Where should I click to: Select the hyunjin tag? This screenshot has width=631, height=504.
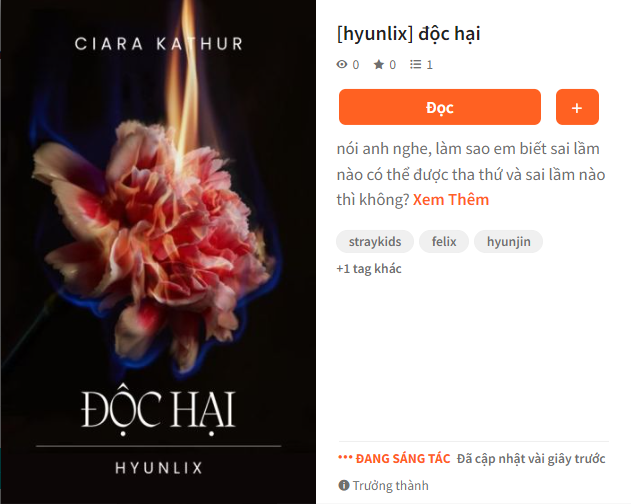pos(508,242)
